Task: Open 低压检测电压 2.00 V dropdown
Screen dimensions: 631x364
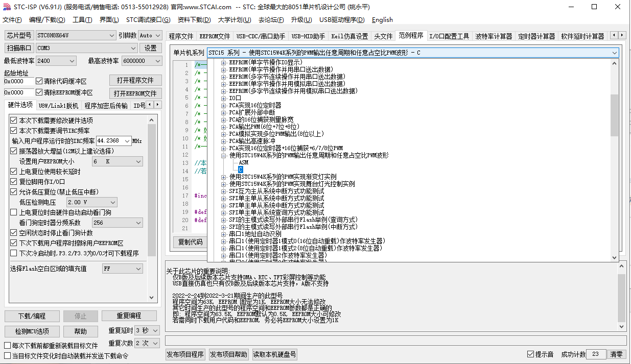Action: pyautogui.click(x=92, y=202)
